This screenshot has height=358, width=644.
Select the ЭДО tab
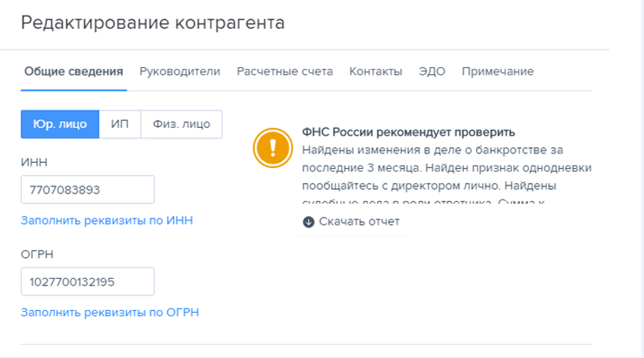(x=432, y=71)
